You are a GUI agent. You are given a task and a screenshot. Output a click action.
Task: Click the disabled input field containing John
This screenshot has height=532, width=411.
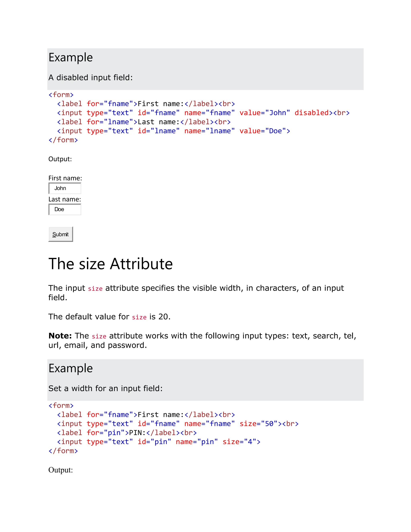point(65,188)
